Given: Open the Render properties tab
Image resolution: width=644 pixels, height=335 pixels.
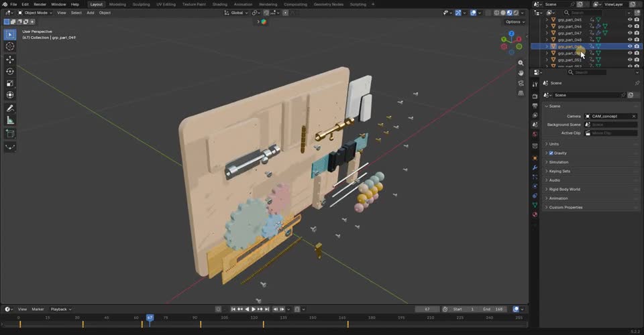Looking at the screenshot, I should (x=535, y=96).
